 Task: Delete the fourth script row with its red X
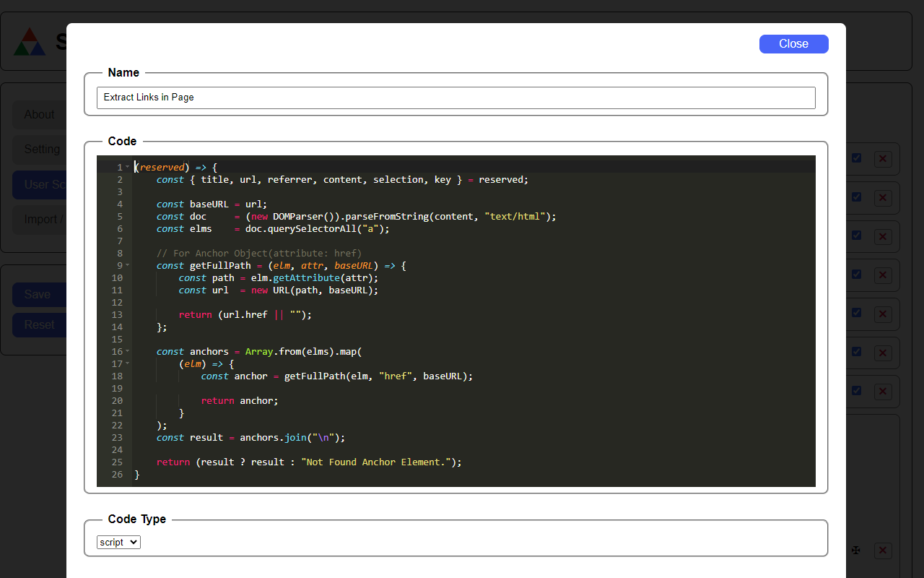coord(883,275)
